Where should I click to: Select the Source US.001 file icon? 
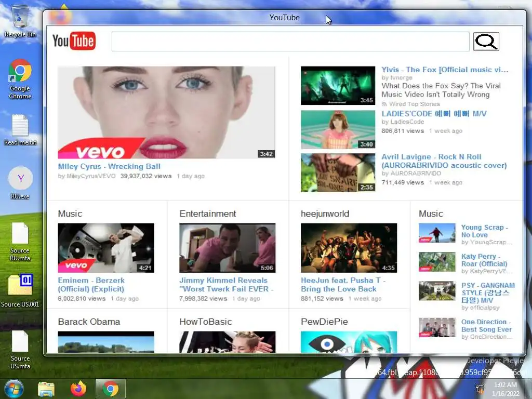20,290
